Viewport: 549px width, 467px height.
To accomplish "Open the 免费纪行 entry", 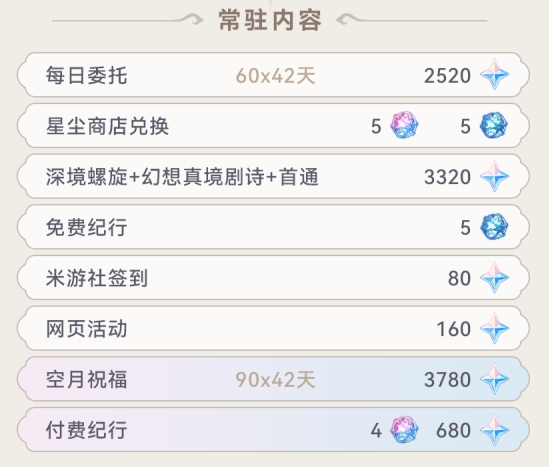I will (273, 227).
